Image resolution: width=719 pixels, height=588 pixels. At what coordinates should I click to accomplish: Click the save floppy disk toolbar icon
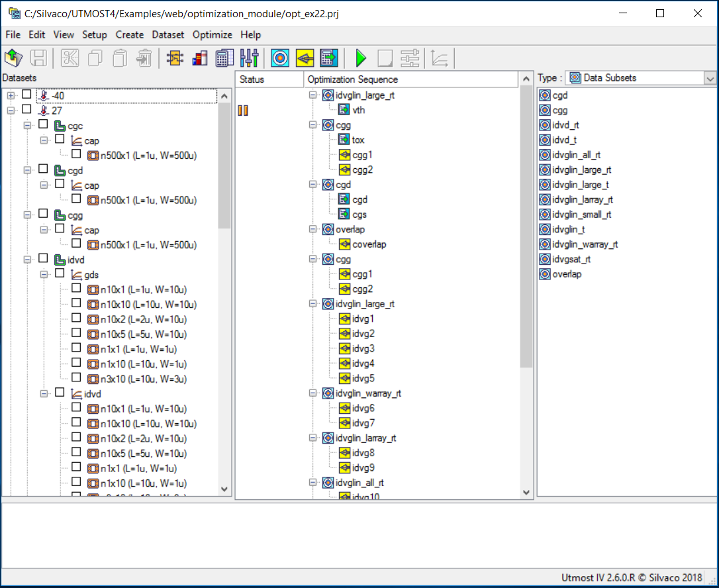pyautogui.click(x=38, y=58)
